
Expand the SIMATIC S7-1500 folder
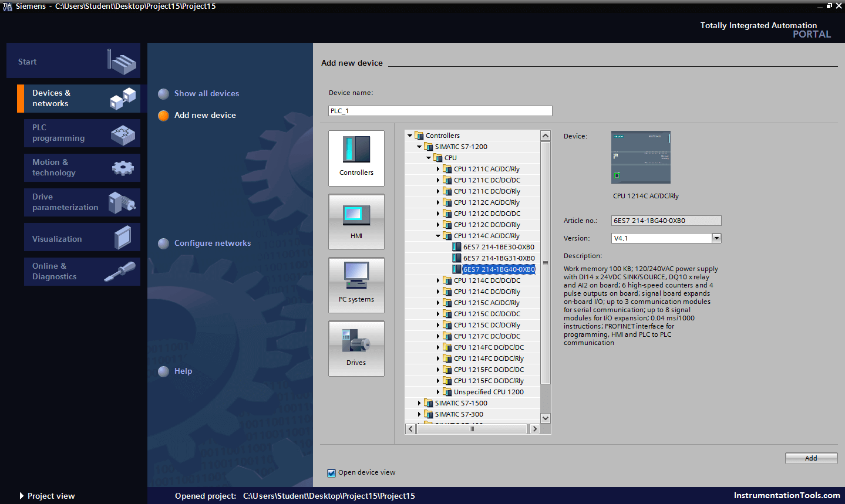pyautogui.click(x=418, y=403)
